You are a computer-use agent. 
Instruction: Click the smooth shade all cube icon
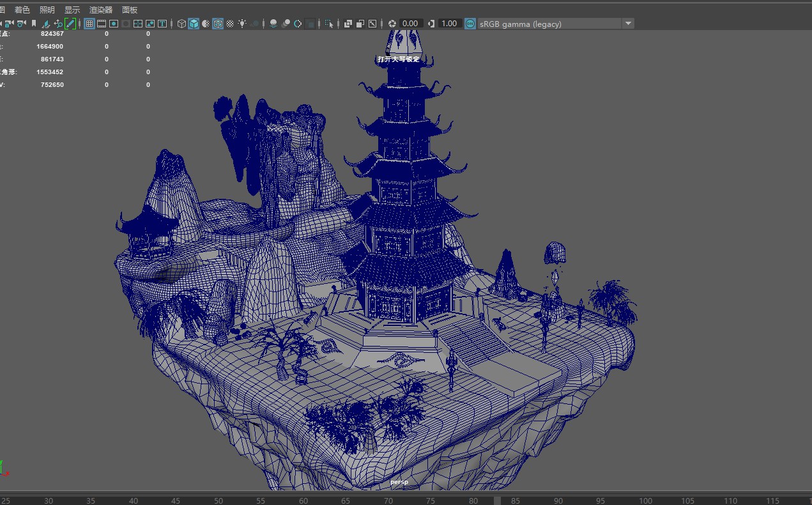tap(194, 24)
